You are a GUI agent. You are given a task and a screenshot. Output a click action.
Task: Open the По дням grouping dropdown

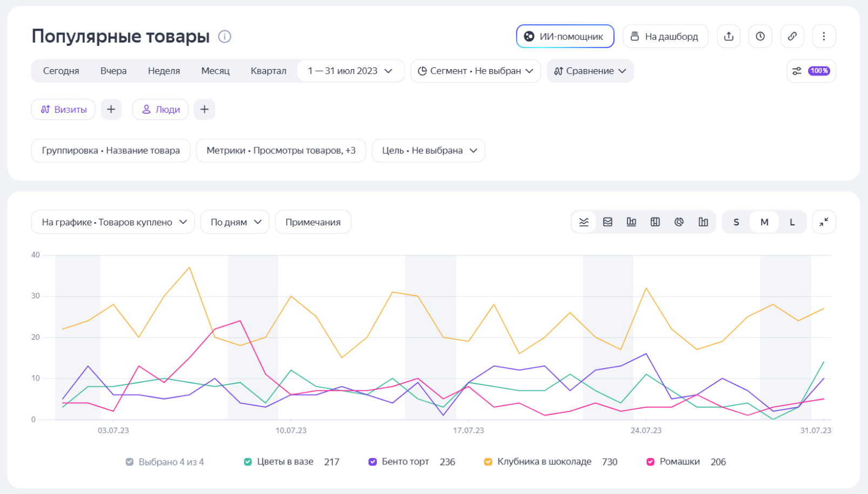235,222
